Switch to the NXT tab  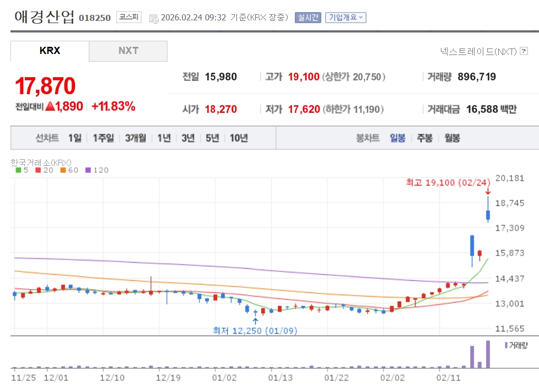pos(128,51)
